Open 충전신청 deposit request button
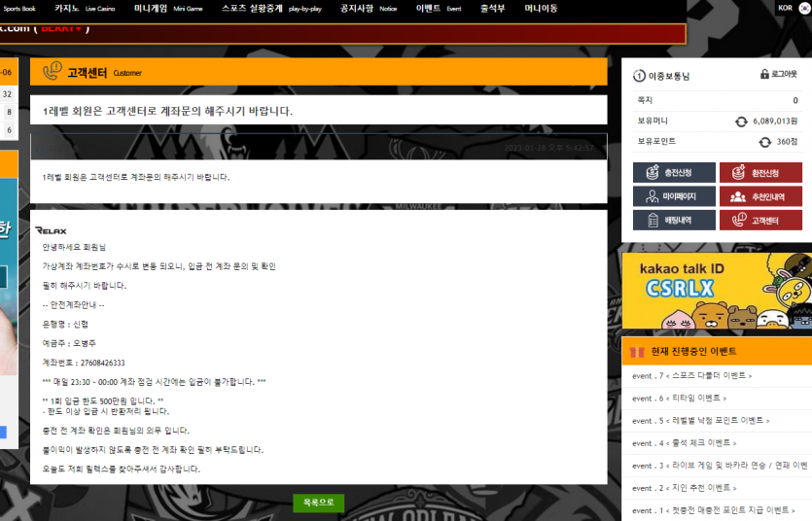Viewport: 812px width, 521px height. pos(674,173)
